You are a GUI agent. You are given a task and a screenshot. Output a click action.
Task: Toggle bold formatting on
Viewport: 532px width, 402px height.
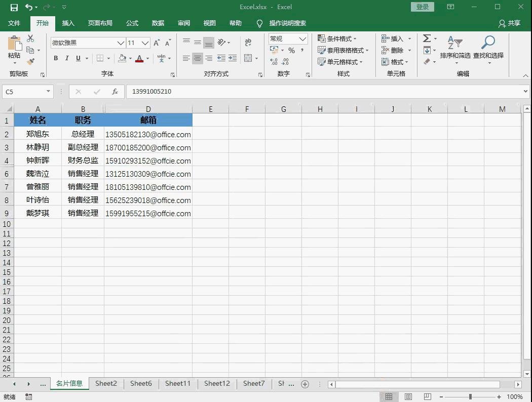tap(55, 58)
